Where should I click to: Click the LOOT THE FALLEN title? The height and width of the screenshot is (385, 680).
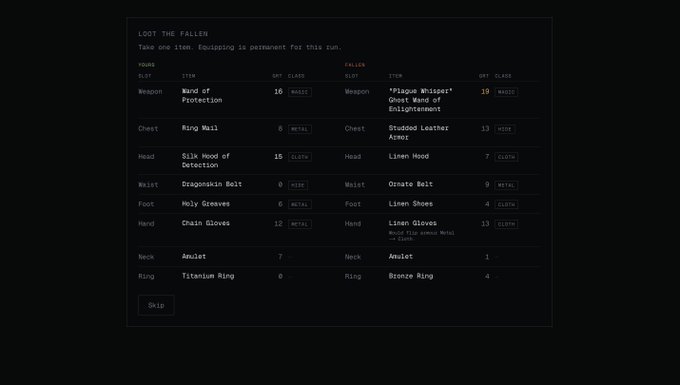pyautogui.click(x=173, y=34)
